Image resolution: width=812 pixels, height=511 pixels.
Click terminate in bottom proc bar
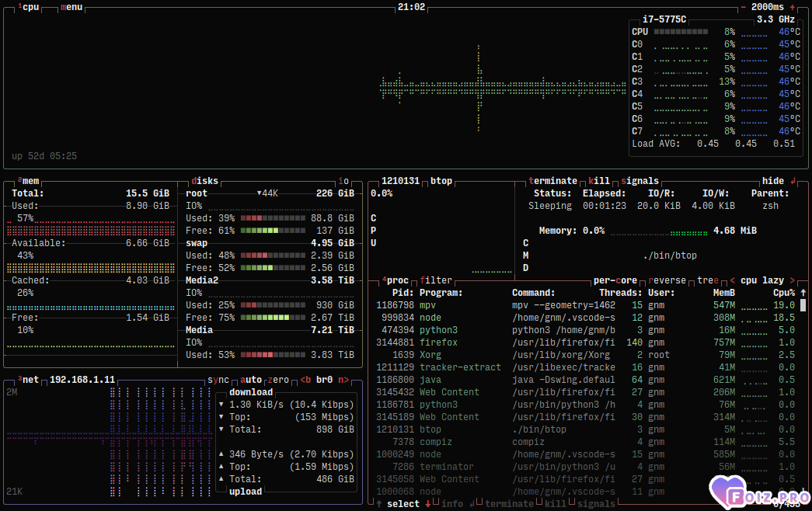(509, 504)
